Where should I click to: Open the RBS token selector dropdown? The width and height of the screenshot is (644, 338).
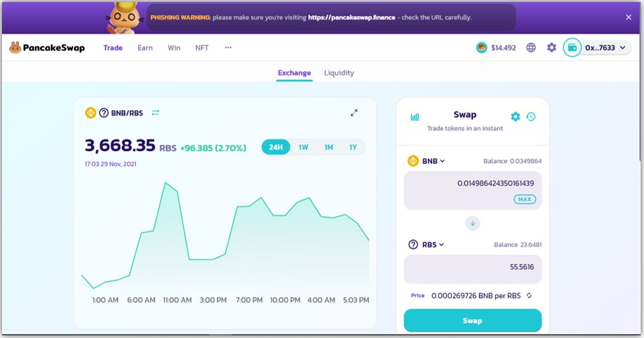(x=426, y=245)
